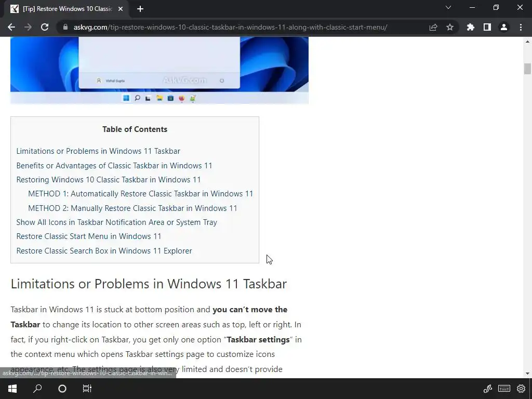Click the bold text "Taskbar settings"
The height and width of the screenshot is (399, 532).
(x=258, y=340)
